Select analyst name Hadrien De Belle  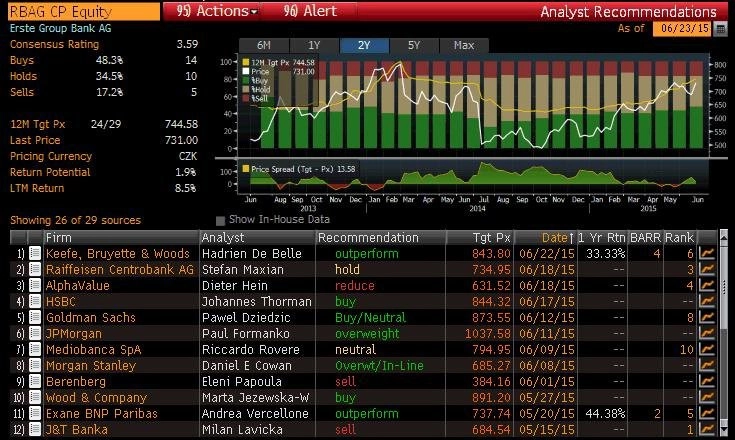[x=252, y=254]
